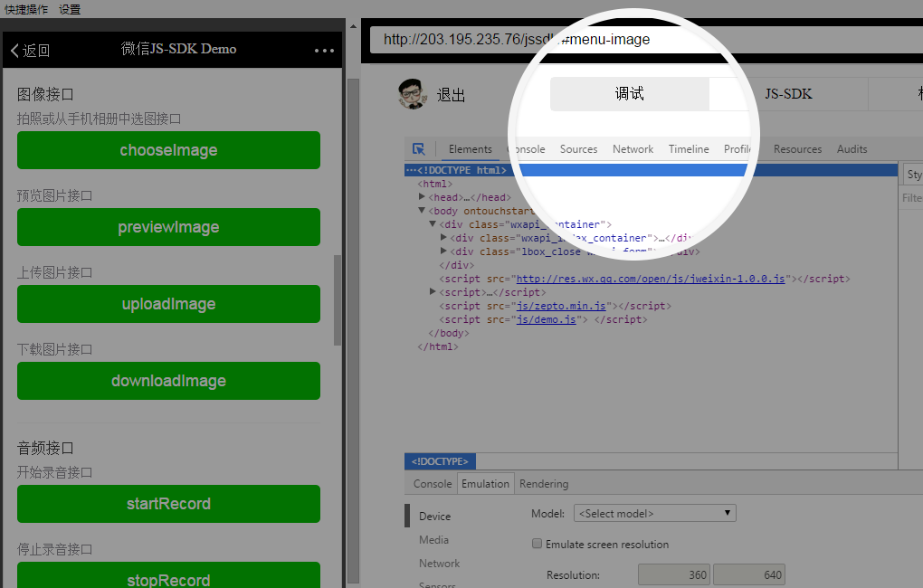Select the Network emulation section
Viewport: 923px width, 588px height.
pyautogui.click(x=439, y=564)
